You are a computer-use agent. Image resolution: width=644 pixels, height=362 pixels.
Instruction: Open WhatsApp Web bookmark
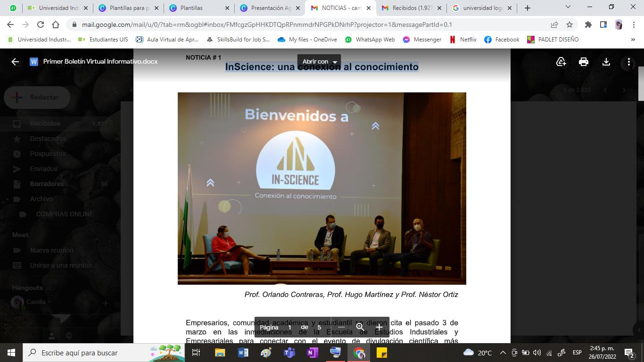click(x=370, y=40)
